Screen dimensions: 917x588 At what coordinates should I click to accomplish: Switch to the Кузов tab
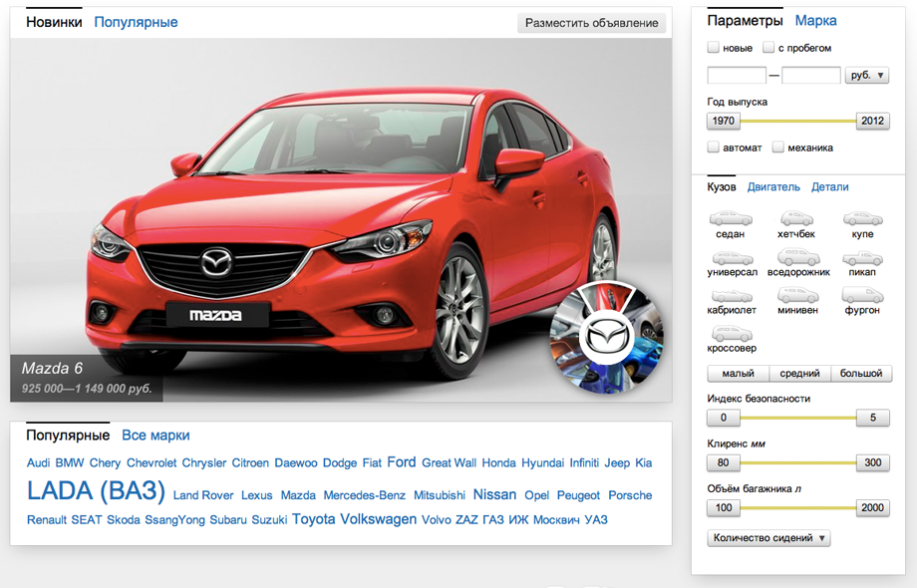pyautogui.click(x=722, y=187)
